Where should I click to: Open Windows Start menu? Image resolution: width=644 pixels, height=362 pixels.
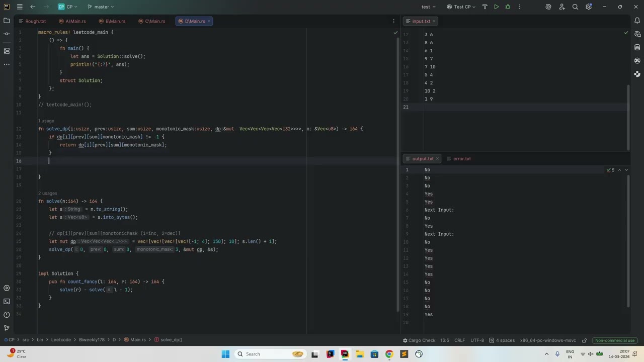pyautogui.click(x=225, y=354)
